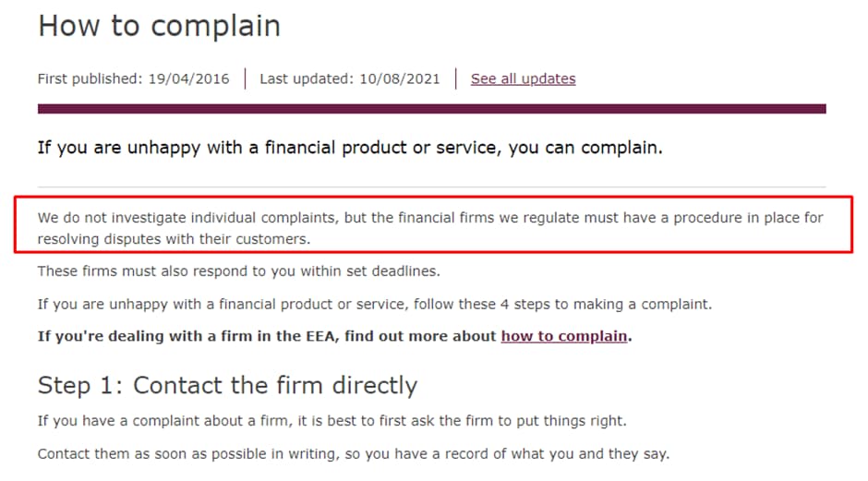Follow the bold how to complain link
The height and width of the screenshot is (481, 868).
click(x=564, y=336)
